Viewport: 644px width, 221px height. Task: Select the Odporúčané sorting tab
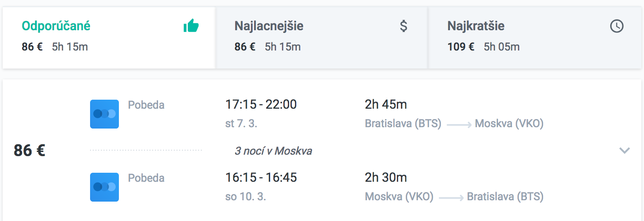[x=109, y=37]
